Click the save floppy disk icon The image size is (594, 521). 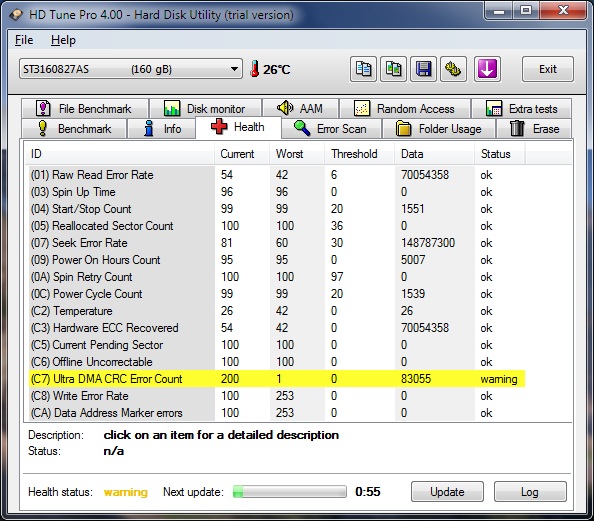pyautogui.click(x=424, y=69)
